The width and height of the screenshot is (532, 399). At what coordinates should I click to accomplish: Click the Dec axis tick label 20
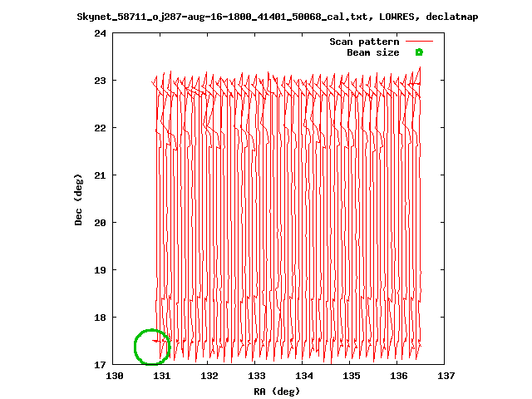[x=100, y=223]
